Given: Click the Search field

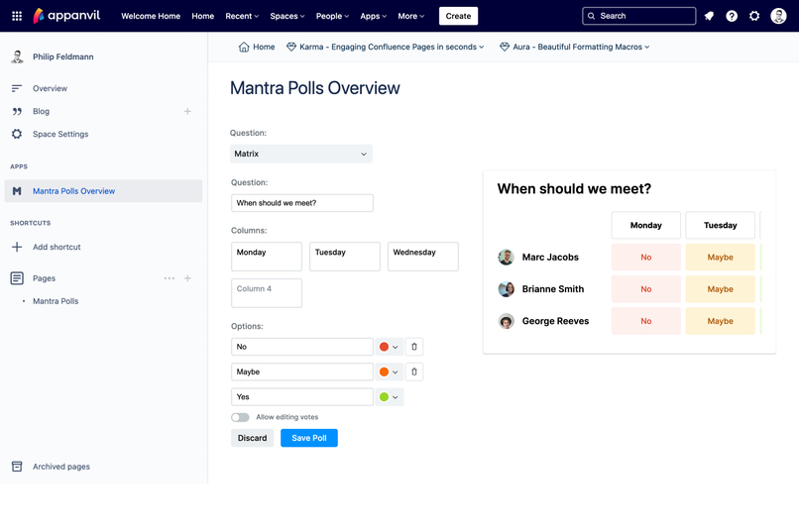Looking at the screenshot, I should coord(639,16).
